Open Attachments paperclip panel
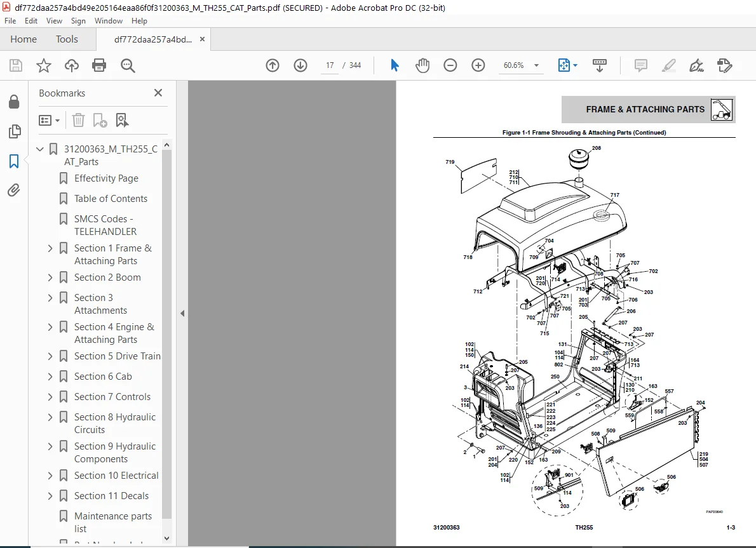The width and height of the screenshot is (756, 548). coord(14,190)
